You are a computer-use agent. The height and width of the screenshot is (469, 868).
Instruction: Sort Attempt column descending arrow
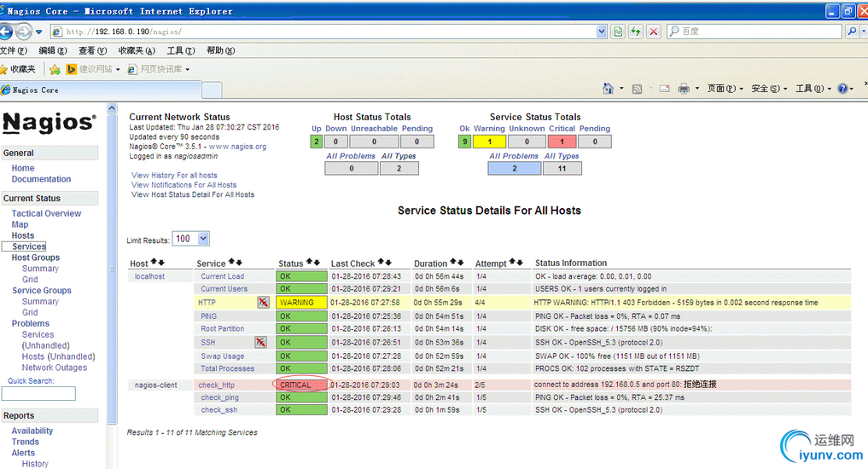coord(520,262)
